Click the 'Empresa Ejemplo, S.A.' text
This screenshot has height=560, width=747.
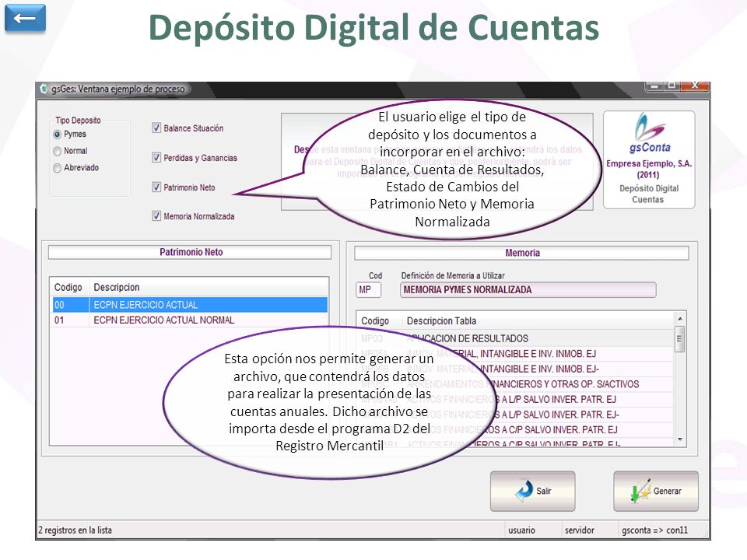649,163
